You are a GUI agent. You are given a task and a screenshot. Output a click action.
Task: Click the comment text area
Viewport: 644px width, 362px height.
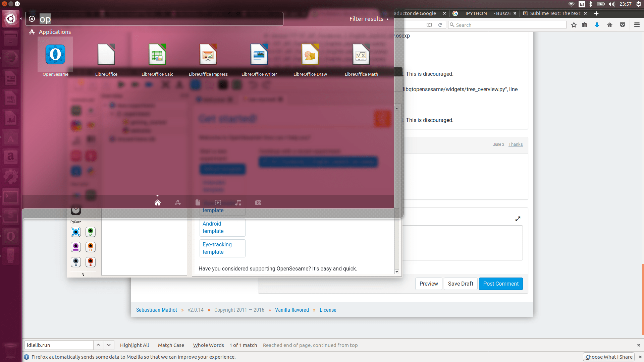pyautogui.click(x=462, y=243)
